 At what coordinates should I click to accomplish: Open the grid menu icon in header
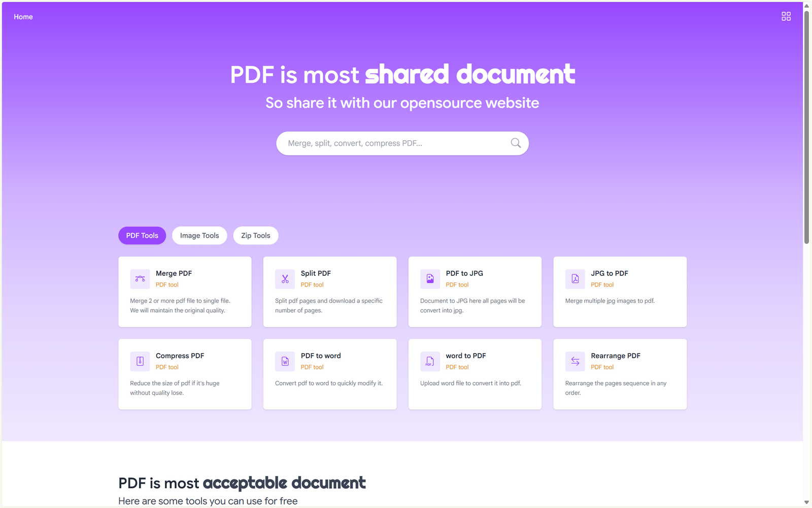pyautogui.click(x=786, y=17)
